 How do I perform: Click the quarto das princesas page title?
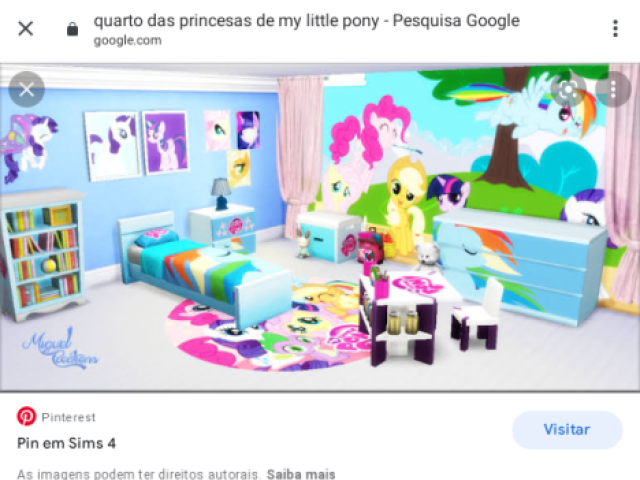tap(307, 20)
